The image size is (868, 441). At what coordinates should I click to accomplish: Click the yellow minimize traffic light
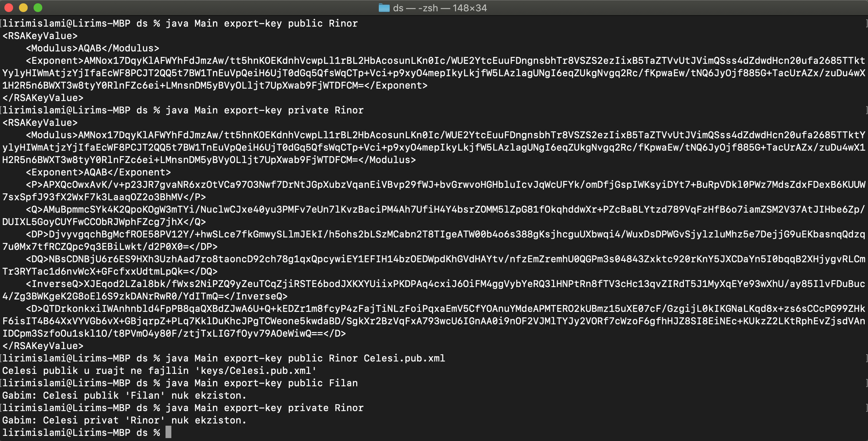tap(23, 7)
